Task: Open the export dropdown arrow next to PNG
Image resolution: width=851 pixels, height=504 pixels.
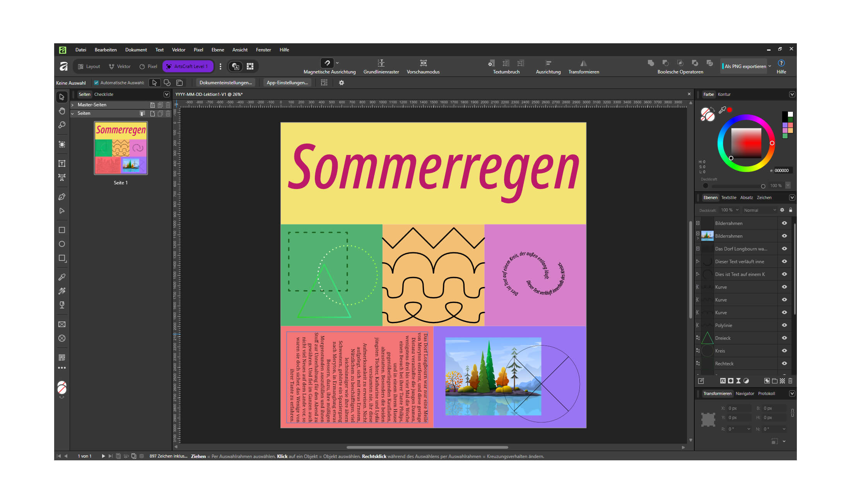Action: click(770, 66)
